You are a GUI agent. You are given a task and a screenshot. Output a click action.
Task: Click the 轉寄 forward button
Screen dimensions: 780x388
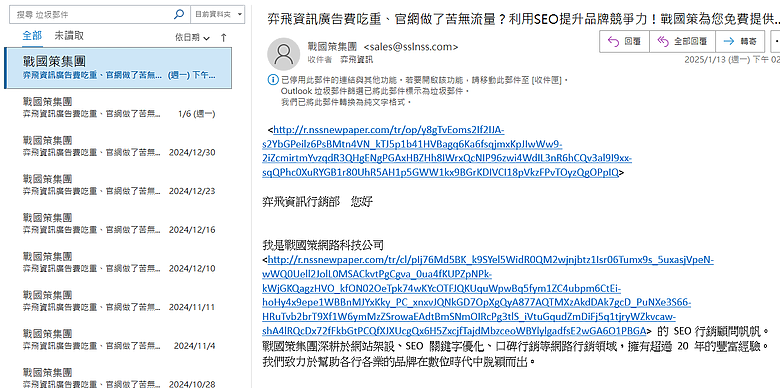740,41
